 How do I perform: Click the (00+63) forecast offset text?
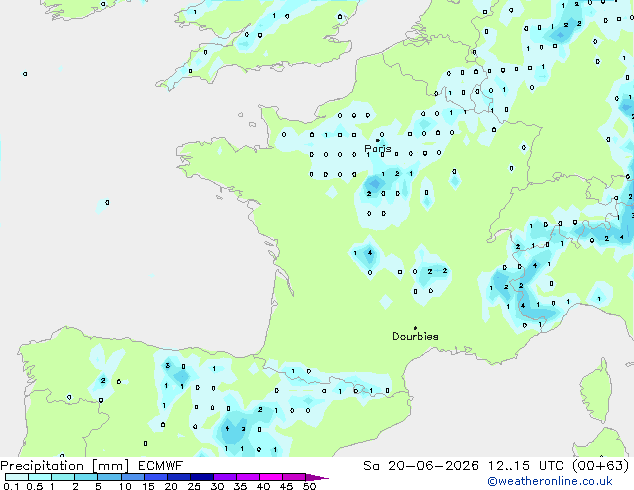[x=601, y=466]
